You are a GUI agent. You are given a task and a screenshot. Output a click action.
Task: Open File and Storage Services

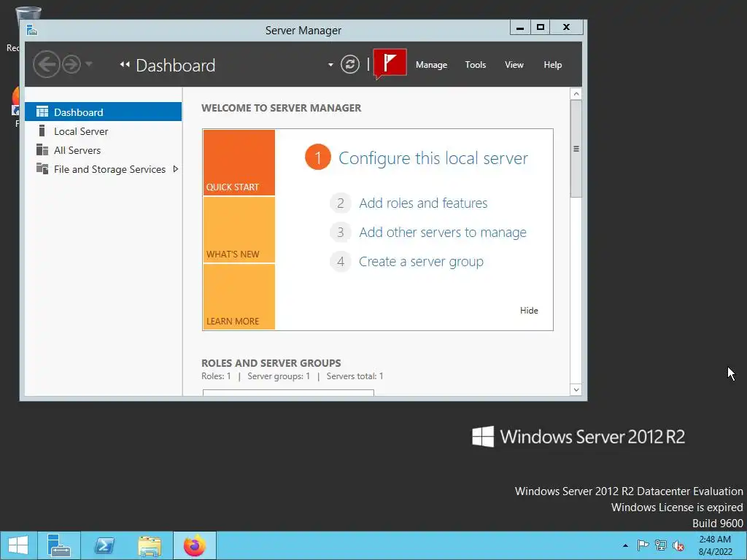[x=103, y=169]
